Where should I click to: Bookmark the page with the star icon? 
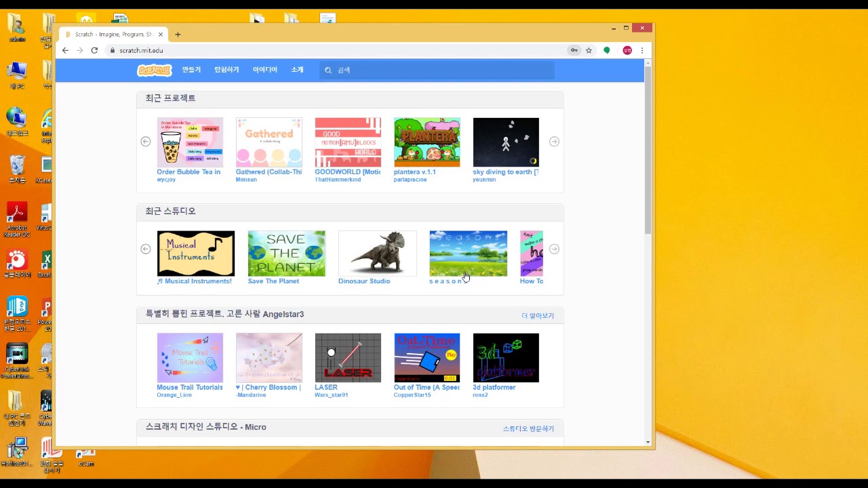tap(589, 50)
